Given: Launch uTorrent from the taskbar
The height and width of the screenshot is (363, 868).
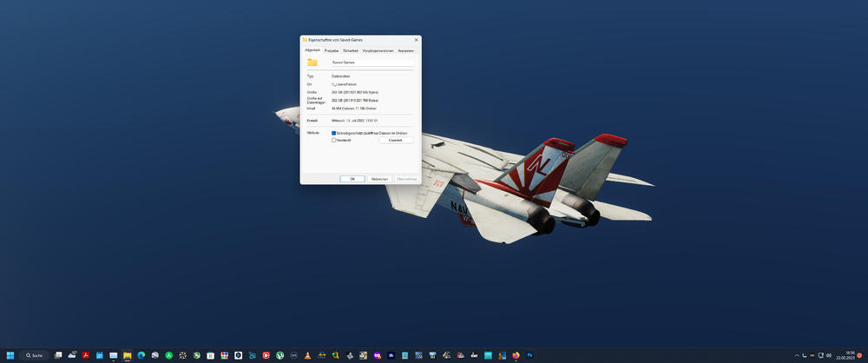Looking at the screenshot, I should (279, 355).
